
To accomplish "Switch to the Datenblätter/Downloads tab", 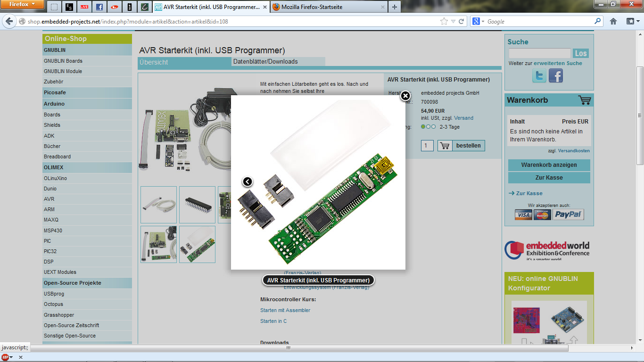I will pyautogui.click(x=278, y=62).
